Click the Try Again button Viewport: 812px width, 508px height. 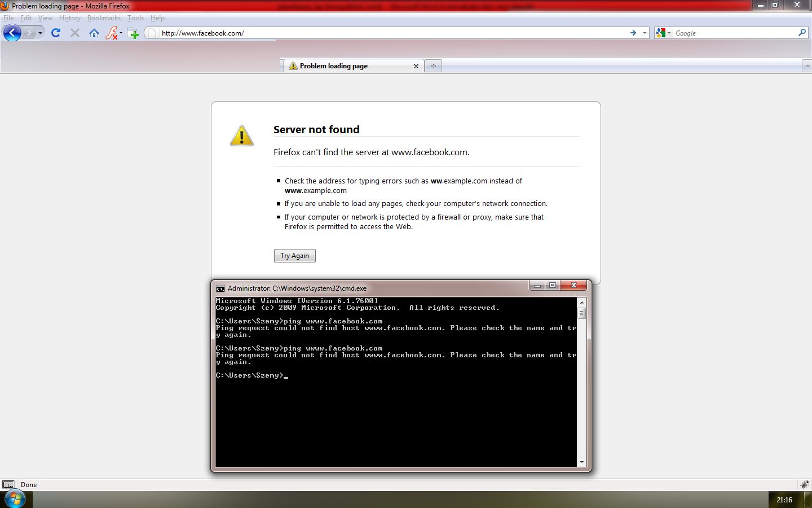294,256
